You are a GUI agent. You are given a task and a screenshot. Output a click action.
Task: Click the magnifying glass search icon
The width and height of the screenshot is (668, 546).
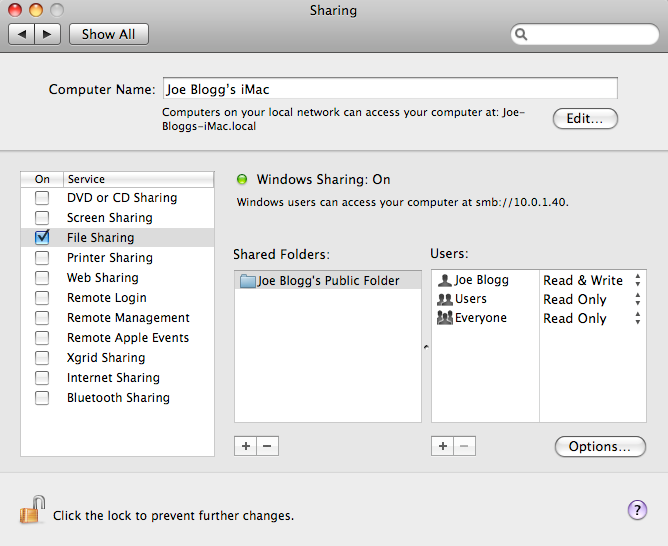tap(521, 34)
